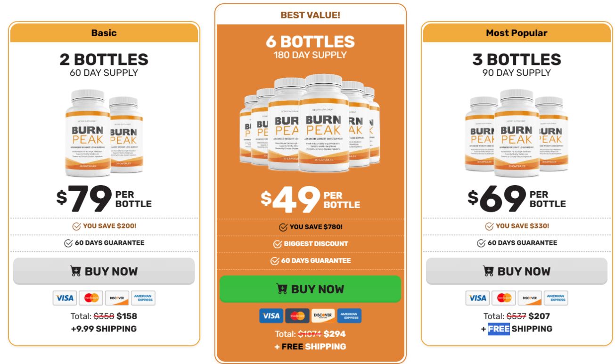This screenshot has height=364, width=615.
Task: Click the checkmark beside BIGGEST DISCOUNT
Action: click(x=278, y=244)
